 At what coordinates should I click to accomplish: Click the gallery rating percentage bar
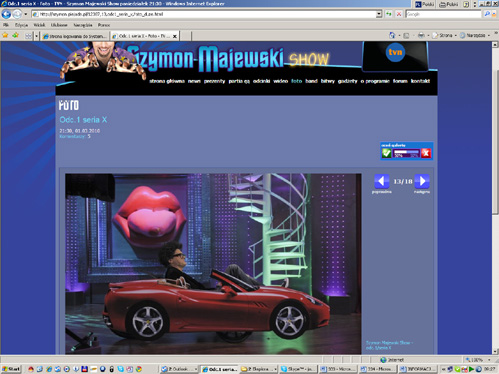coord(406,153)
